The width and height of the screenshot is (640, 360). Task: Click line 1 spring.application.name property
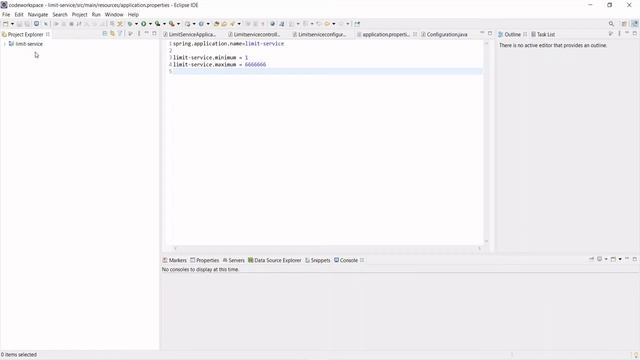[228, 44]
